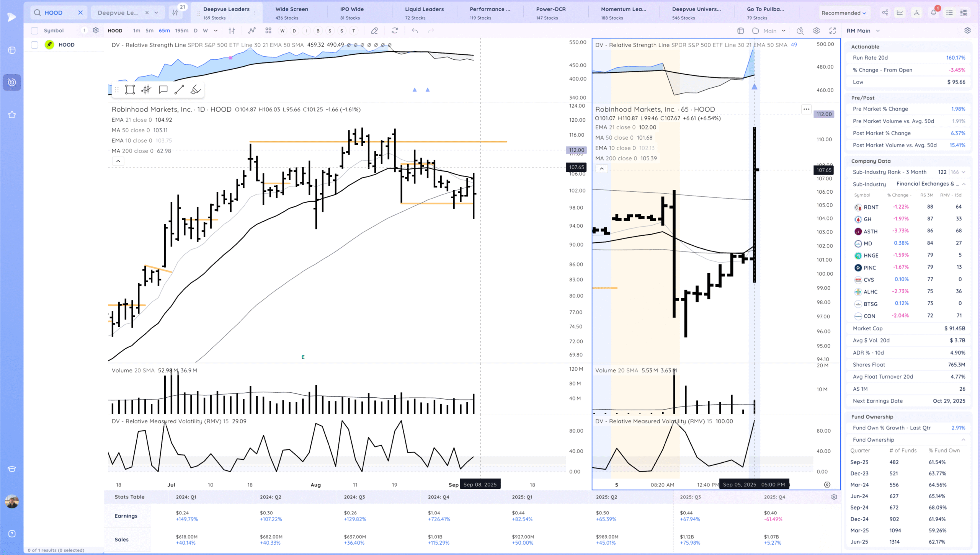This screenshot has width=980, height=555.
Task: Open the favorites star in left sidebar
Action: [12, 114]
